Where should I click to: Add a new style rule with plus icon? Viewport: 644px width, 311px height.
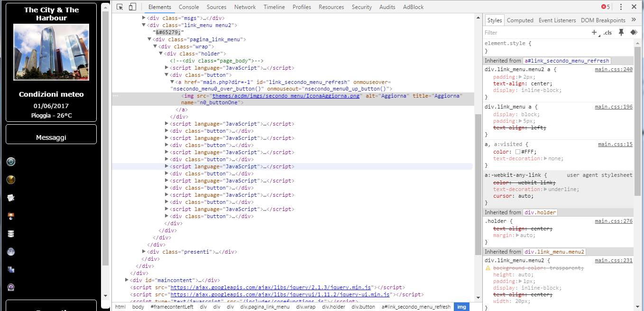click(x=594, y=32)
